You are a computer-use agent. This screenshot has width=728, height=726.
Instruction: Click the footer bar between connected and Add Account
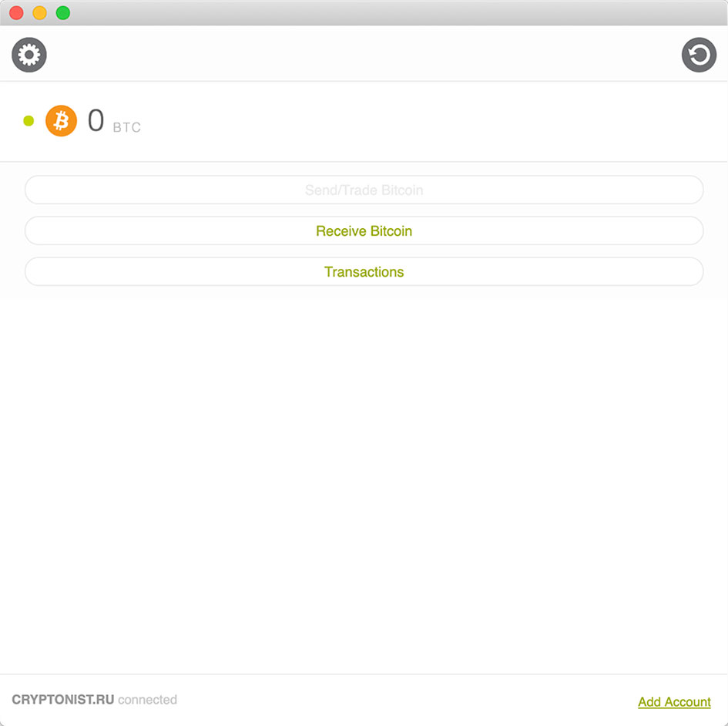(x=408, y=700)
